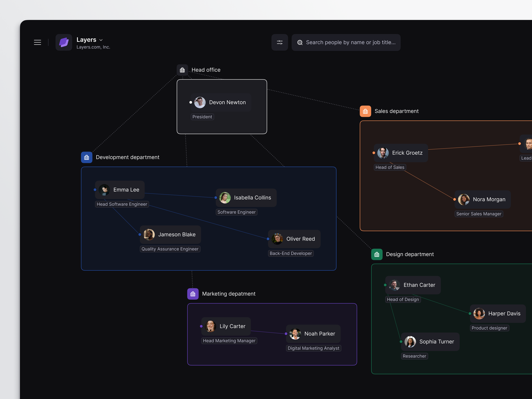Search people by name or job title
The image size is (532, 399).
pyautogui.click(x=350, y=42)
